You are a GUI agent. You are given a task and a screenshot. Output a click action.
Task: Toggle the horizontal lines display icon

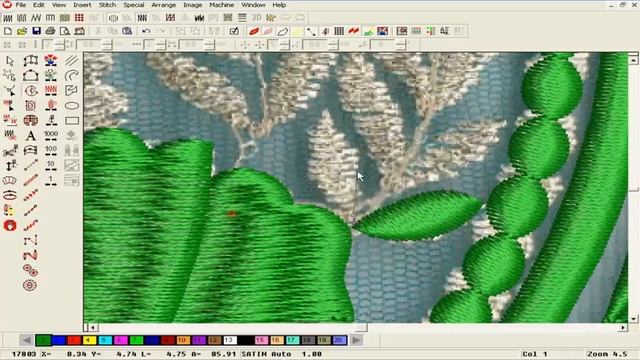pyautogui.click(x=242, y=18)
